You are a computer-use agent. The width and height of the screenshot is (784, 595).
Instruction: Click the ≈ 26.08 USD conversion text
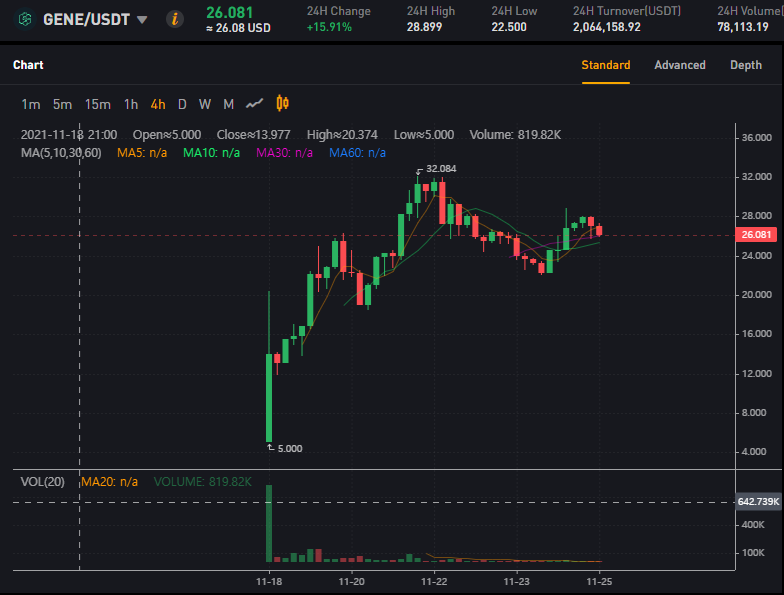pos(238,28)
